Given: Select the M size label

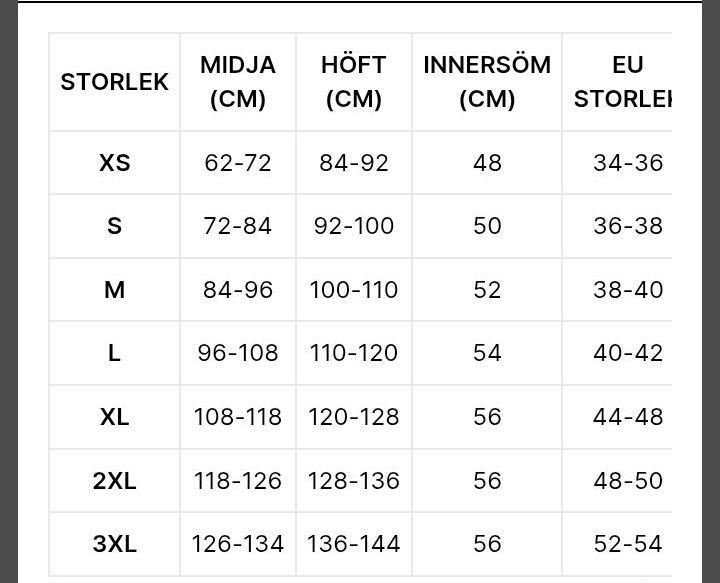Looking at the screenshot, I should [x=114, y=290].
